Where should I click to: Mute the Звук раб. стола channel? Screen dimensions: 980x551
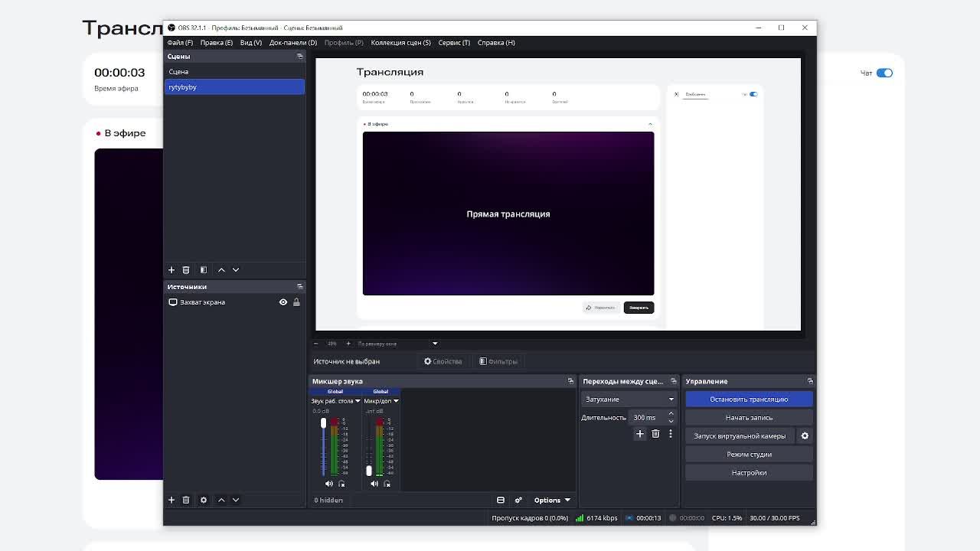coord(329,484)
